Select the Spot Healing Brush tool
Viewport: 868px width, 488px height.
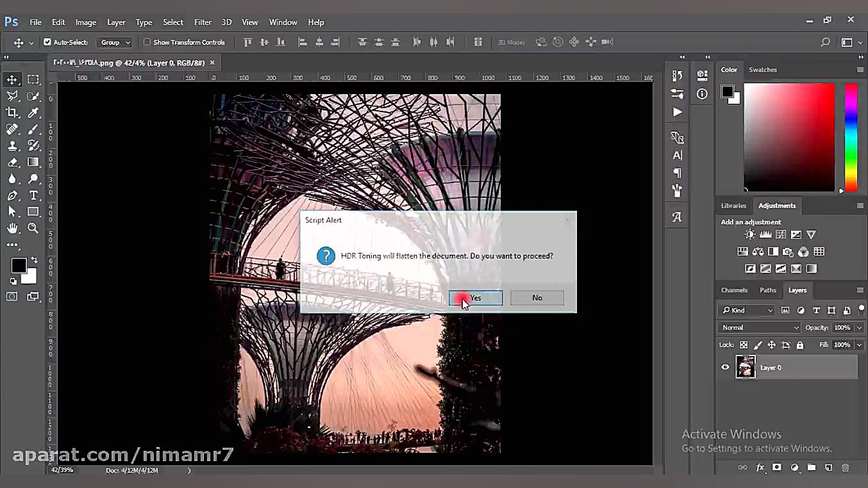coord(13,129)
